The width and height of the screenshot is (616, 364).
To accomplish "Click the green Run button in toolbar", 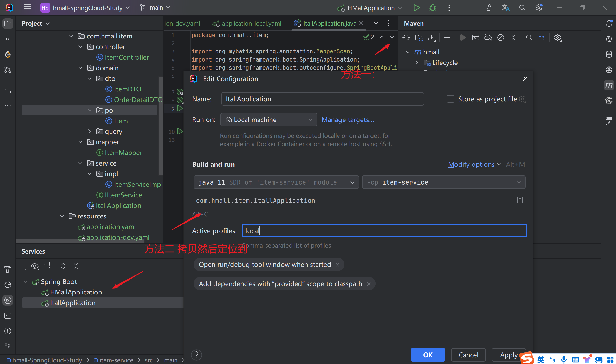I will (416, 8).
